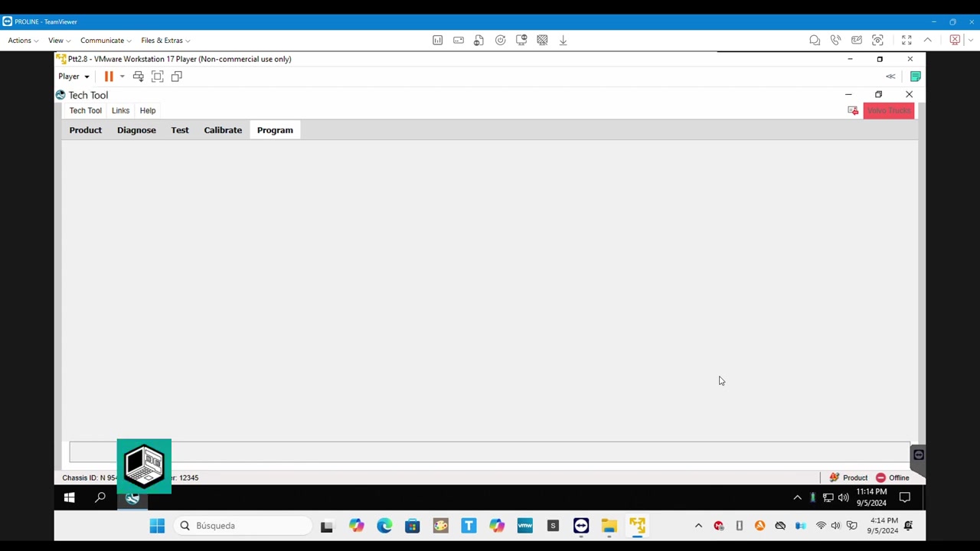Expand the TeamViewer Communicate menu
The height and width of the screenshot is (551, 980).
pos(106,41)
